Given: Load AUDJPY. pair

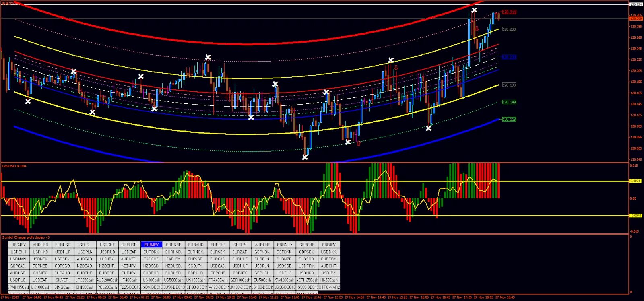Looking at the screenshot, I should 107,259.
